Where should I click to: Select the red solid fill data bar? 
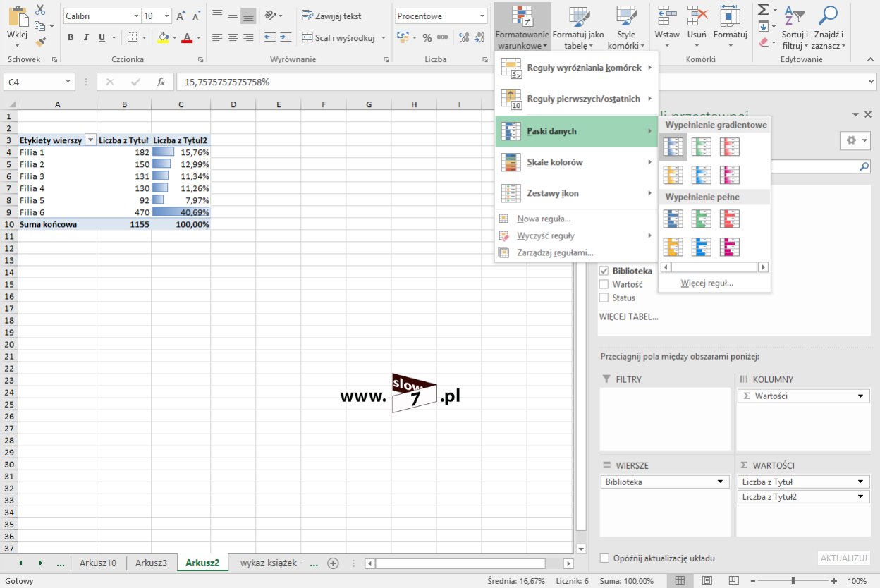pyautogui.click(x=730, y=219)
